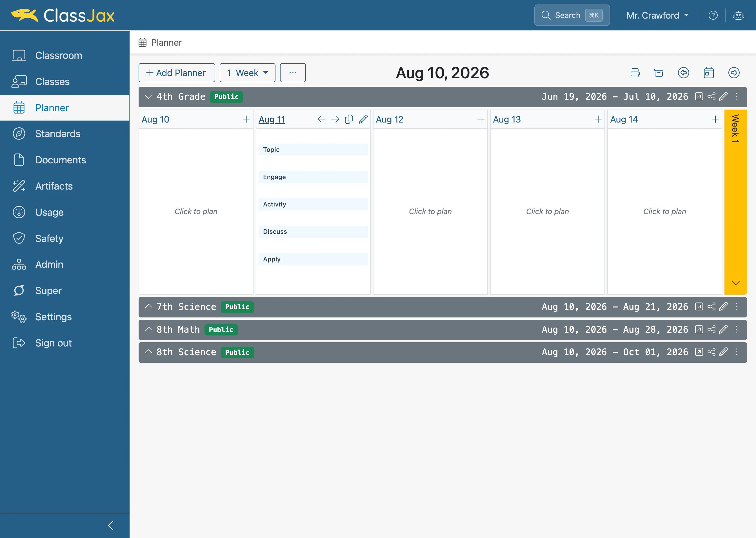The width and height of the screenshot is (756, 538).
Task: Open Admin in sidebar
Action: click(x=65, y=264)
